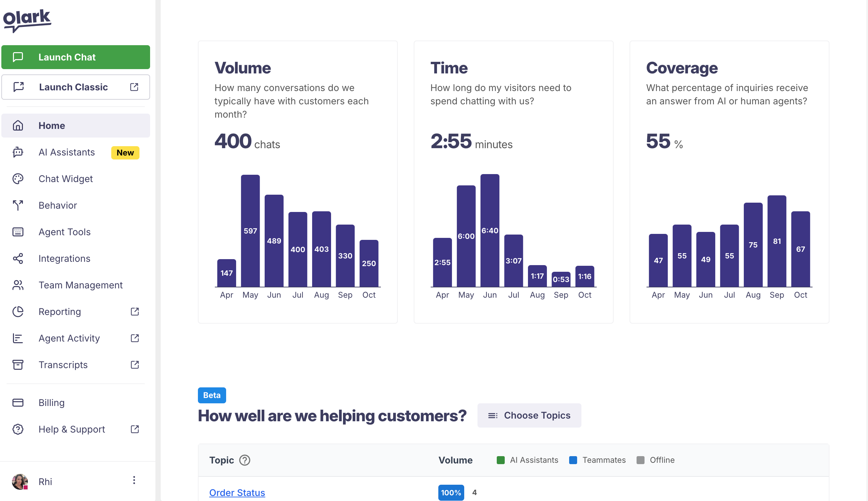Click the Behavior branching-arrows icon

18,205
